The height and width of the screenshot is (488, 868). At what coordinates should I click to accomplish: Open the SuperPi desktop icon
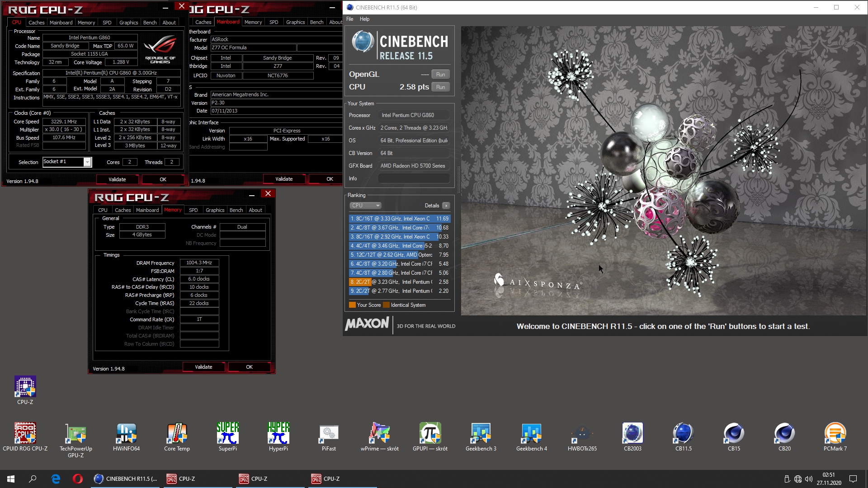[x=228, y=436]
